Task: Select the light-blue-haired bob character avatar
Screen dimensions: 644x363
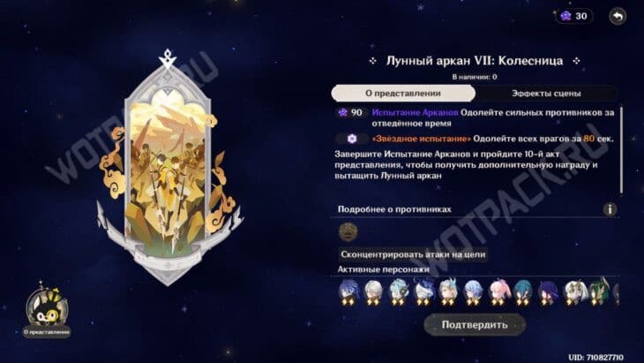Action: (473, 292)
